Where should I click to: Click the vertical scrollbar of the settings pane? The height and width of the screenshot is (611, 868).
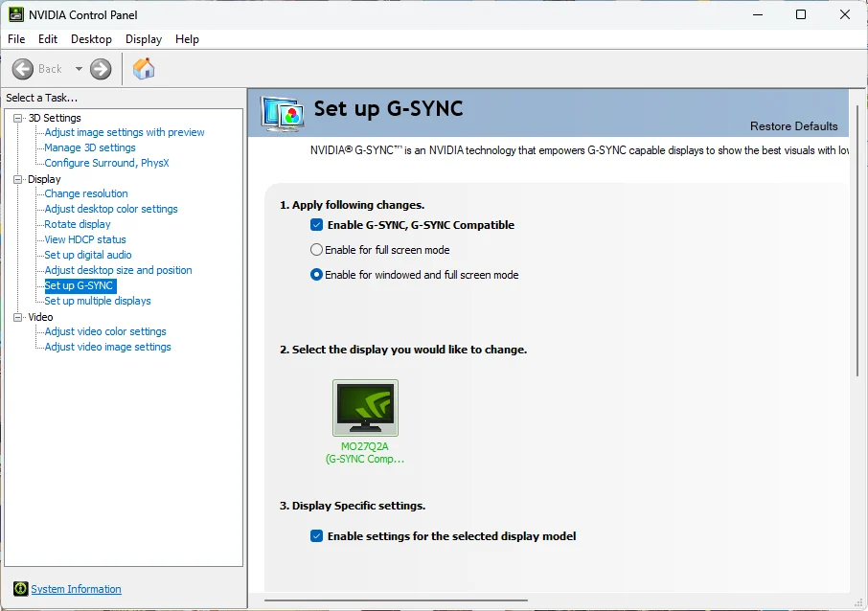[x=857, y=240]
